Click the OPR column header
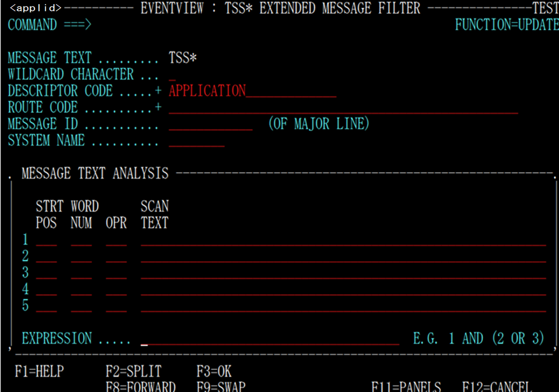This screenshot has height=392, width=559. [117, 223]
